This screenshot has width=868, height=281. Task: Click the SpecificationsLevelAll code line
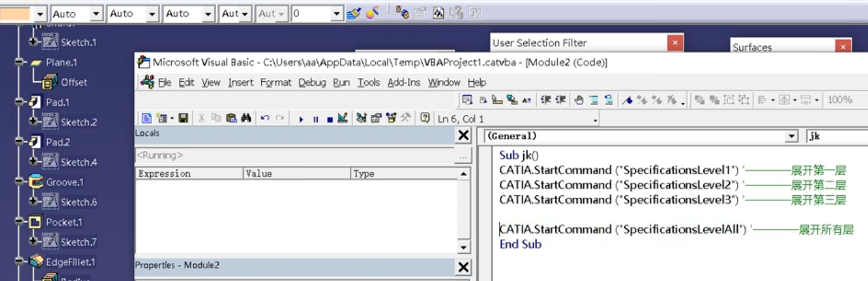coord(676,229)
